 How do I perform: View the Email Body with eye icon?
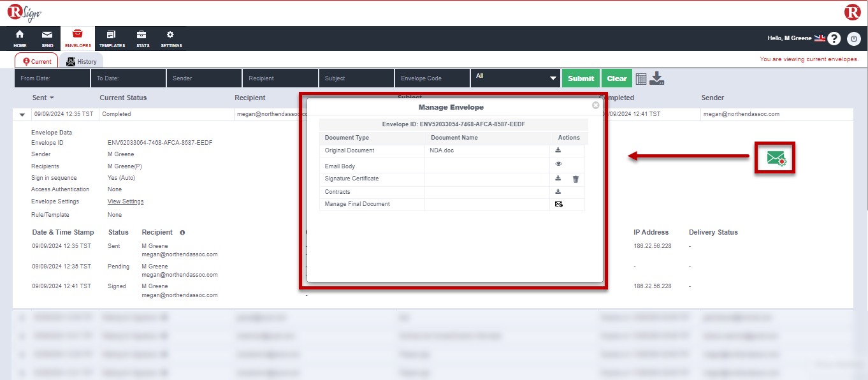click(558, 164)
